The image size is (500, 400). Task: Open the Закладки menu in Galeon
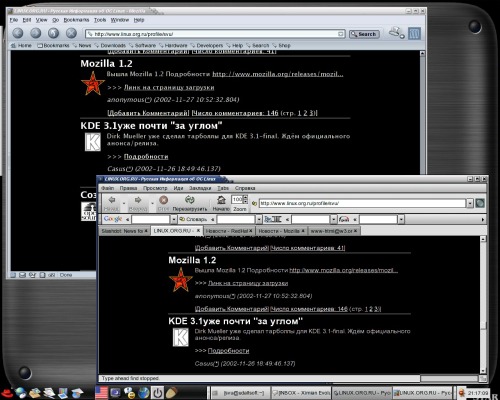pyautogui.click(x=200, y=188)
